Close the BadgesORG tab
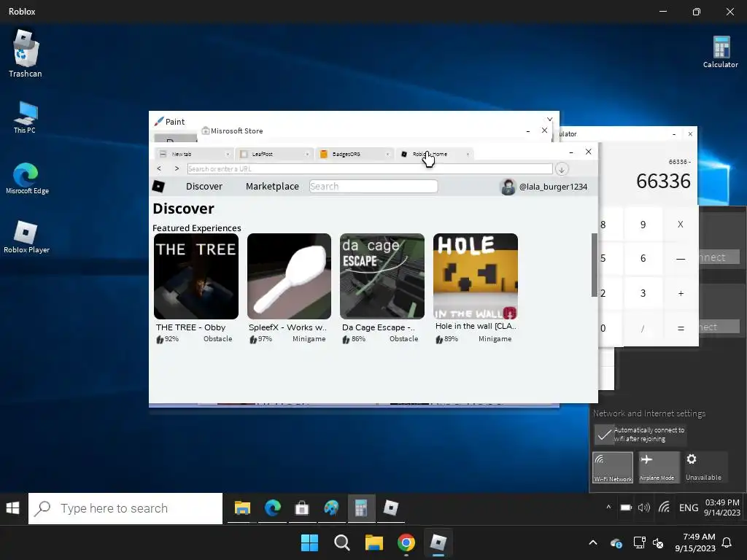 pyautogui.click(x=387, y=155)
